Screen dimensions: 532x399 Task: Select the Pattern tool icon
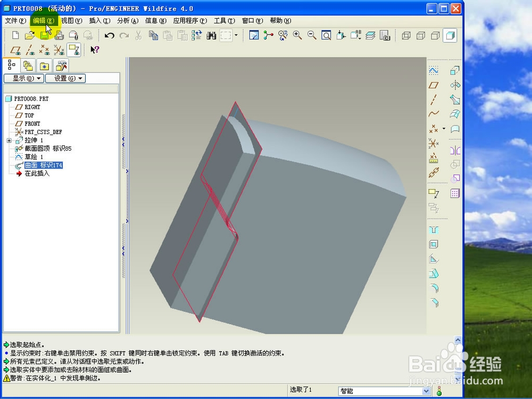(455, 194)
